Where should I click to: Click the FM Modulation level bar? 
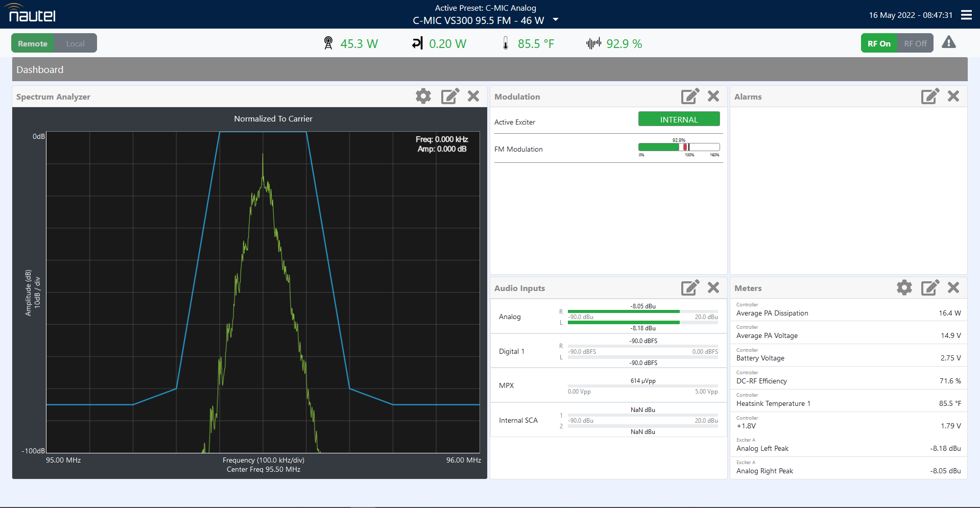(x=679, y=147)
